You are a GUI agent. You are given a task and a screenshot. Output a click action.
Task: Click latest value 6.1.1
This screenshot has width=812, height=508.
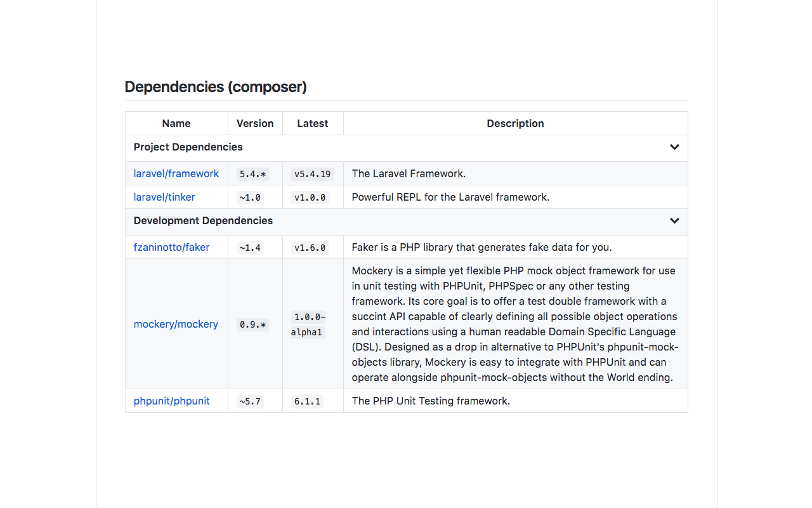307,401
